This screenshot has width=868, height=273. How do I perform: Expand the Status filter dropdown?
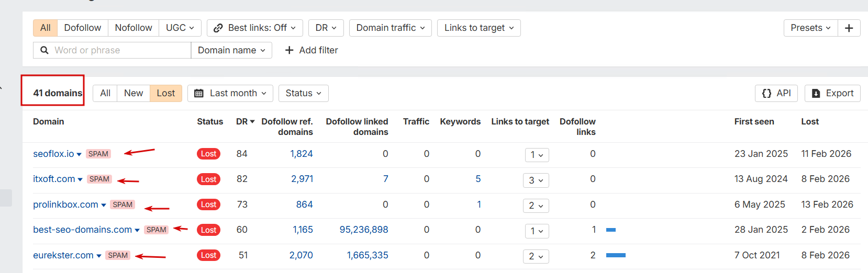[303, 93]
